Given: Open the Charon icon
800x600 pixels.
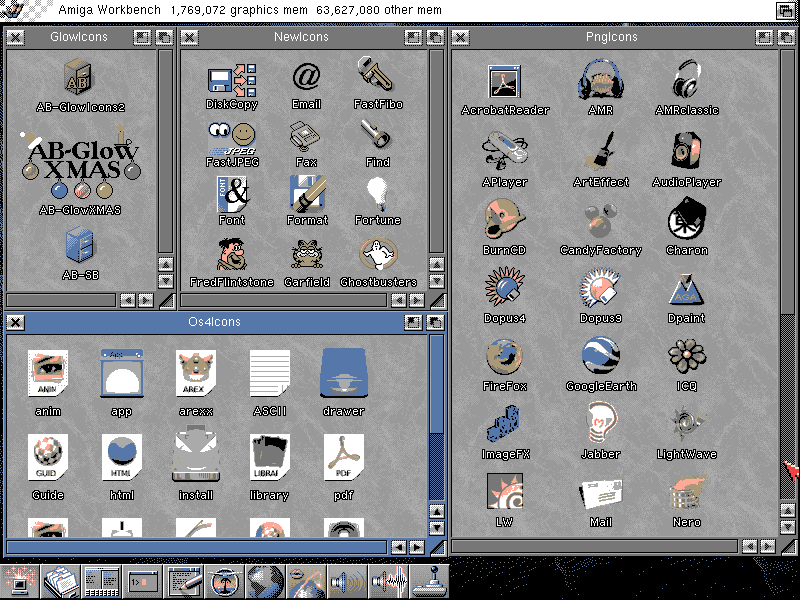Looking at the screenshot, I should click(687, 218).
